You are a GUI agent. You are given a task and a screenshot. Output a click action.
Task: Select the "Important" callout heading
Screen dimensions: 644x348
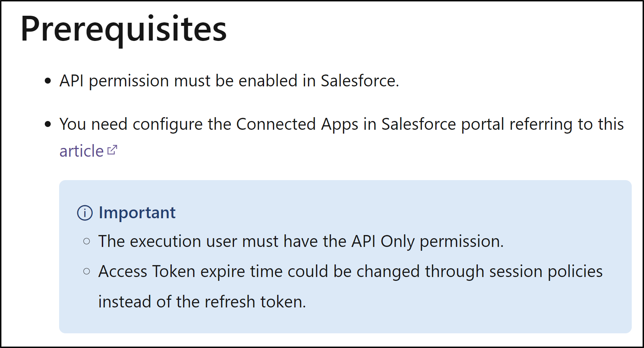[x=137, y=213]
